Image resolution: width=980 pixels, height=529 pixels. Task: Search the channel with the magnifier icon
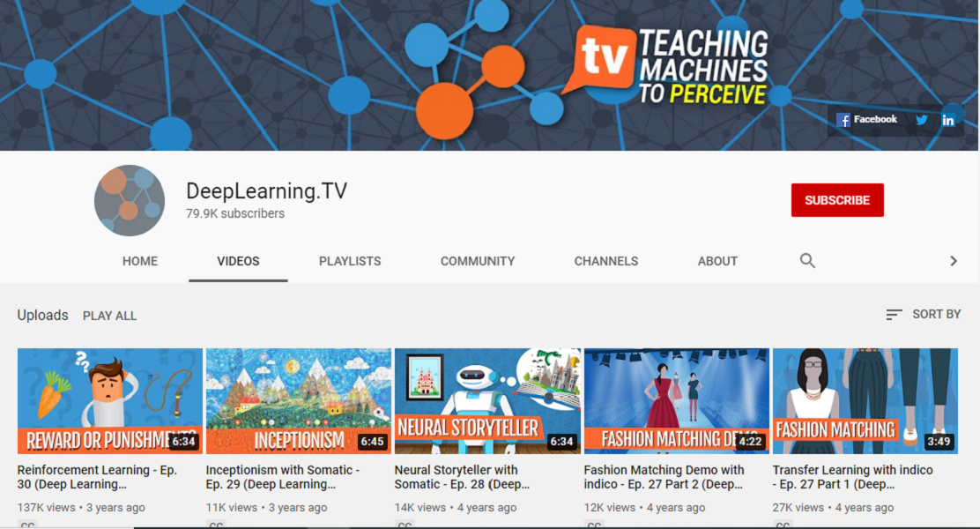point(807,261)
